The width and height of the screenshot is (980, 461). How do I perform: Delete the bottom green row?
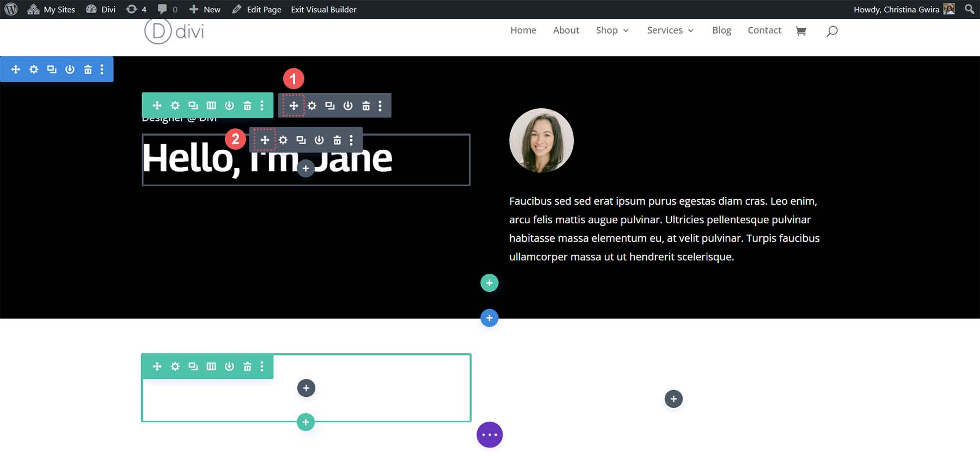tap(247, 366)
